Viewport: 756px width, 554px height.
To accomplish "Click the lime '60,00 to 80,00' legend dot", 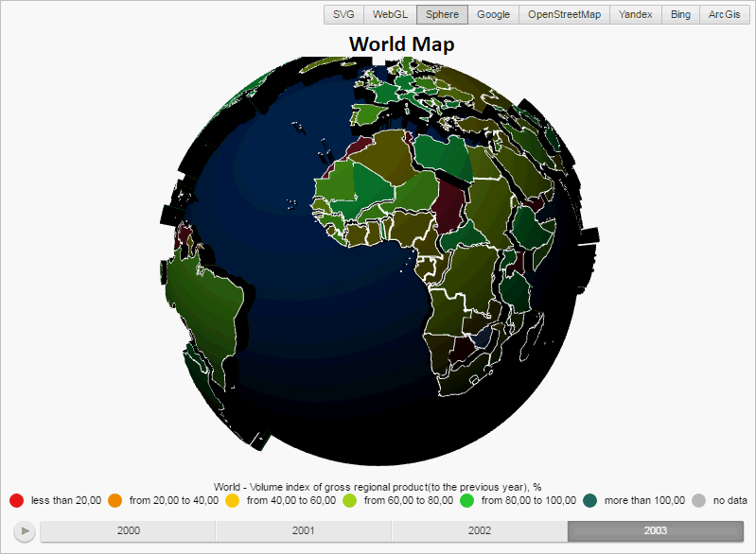I will pyautogui.click(x=349, y=500).
